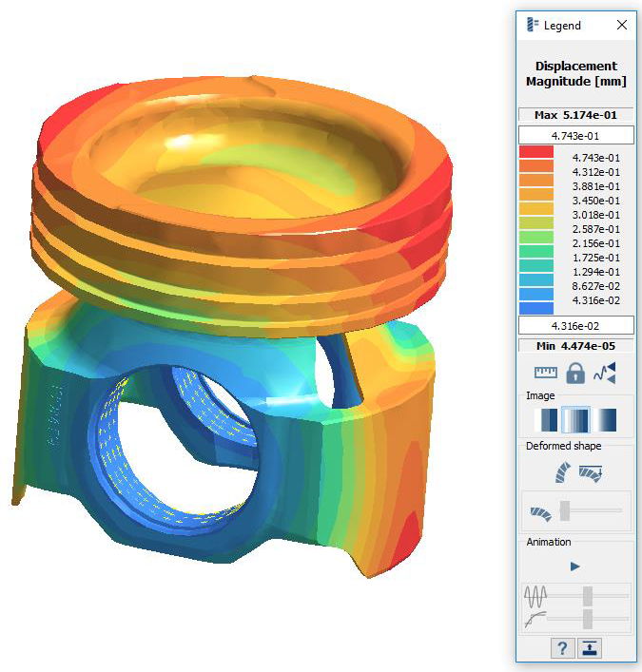Open help with the question mark button
Viewport: 642px width, 672px height.
562,648
